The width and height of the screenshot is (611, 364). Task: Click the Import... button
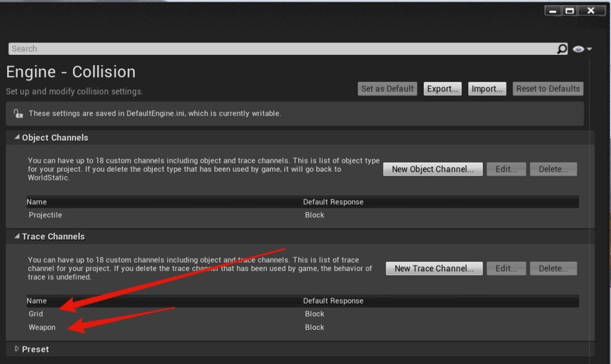[487, 89]
